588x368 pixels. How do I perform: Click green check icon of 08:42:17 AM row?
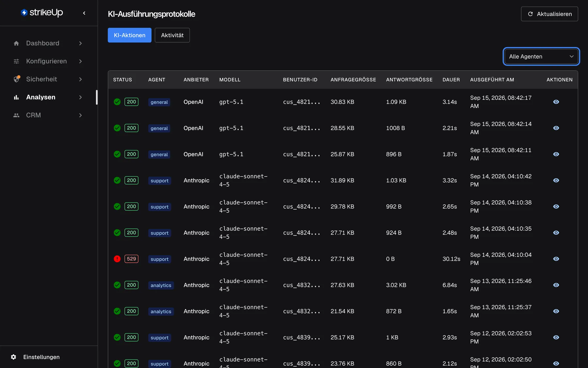pos(117,102)
